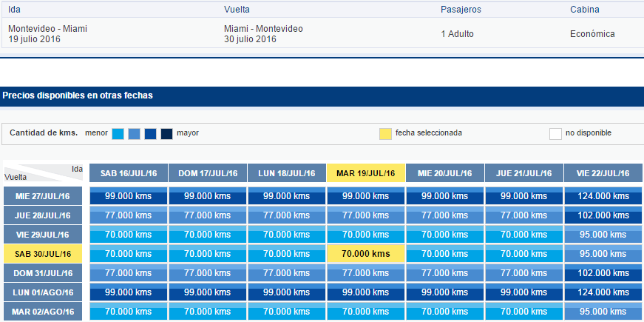
Task: Pick 70.000 kms for DOM 17/JUL and MAR 02/AGO
Action: click(208, 312)
